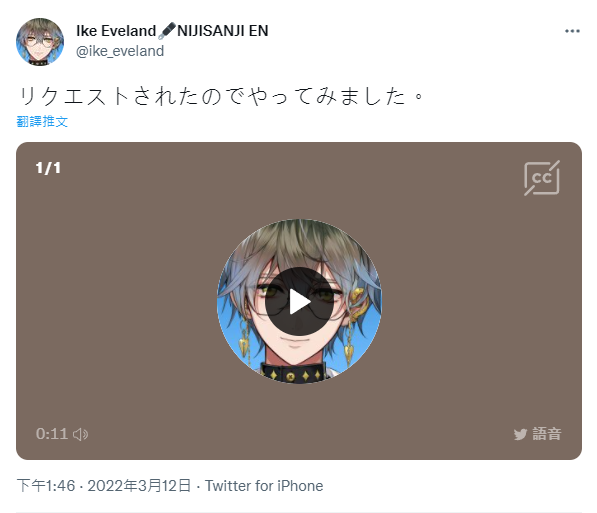Click the 1/1 media counter
597x513 pixels.
(x=48, y=168)
